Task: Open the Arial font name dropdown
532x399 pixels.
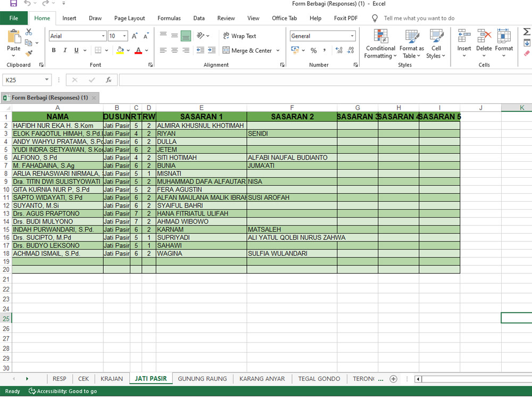Action: coord(103,36)
